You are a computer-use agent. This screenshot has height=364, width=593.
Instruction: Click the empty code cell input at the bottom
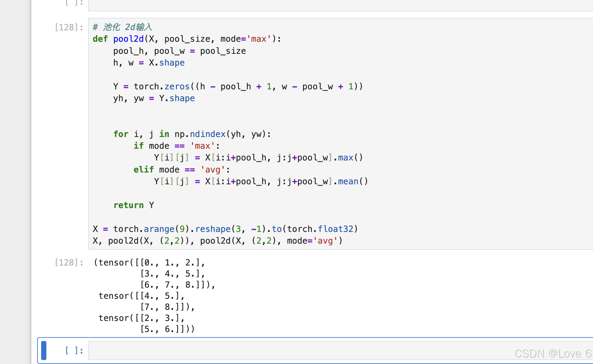click(341, 351)
